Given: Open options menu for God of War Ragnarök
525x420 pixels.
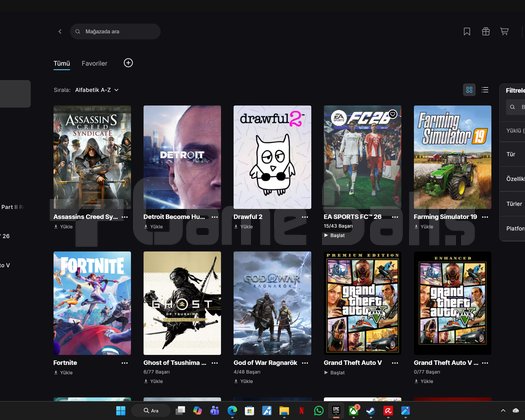Looking at the screenshot, I should [305, 363].
